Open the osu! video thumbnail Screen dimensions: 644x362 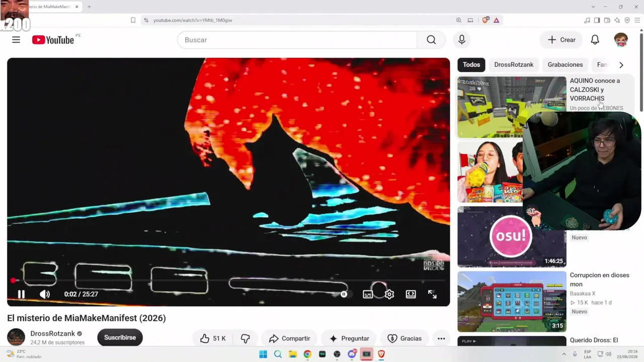512,237
